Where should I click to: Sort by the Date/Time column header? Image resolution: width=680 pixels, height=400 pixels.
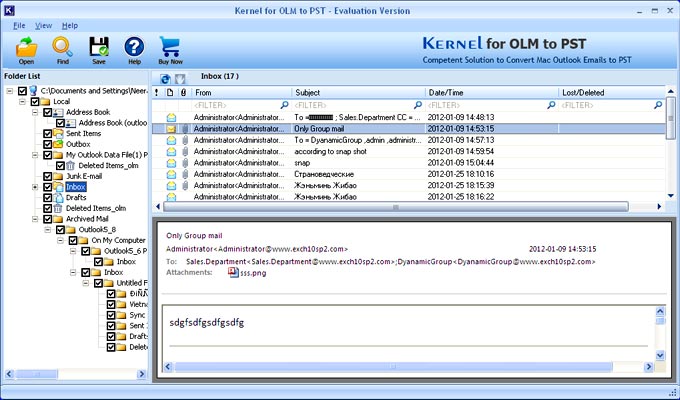(492, 92)
